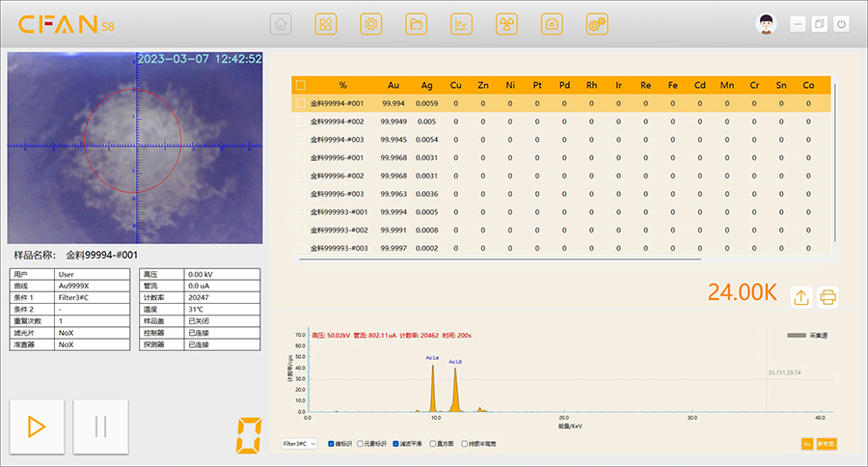Open the folder files icon

coord(417,24)
